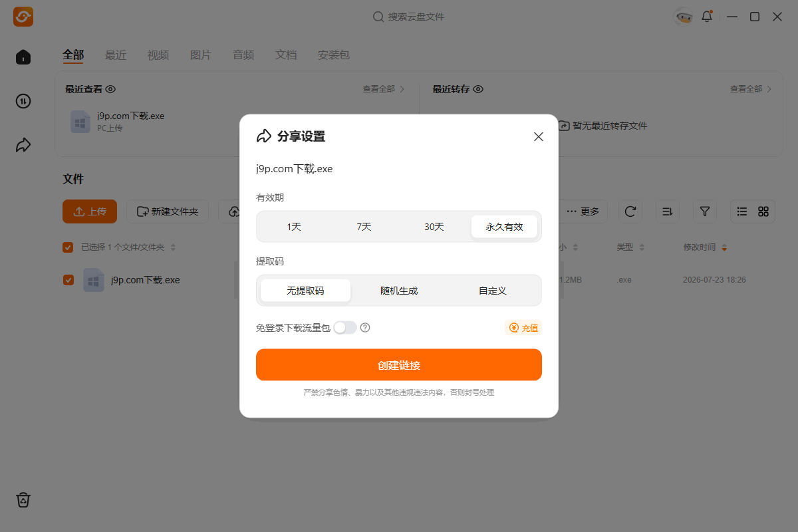Close the share settings dialog
The height and width of the screenshot is (532, 798).
pos(539,136)
